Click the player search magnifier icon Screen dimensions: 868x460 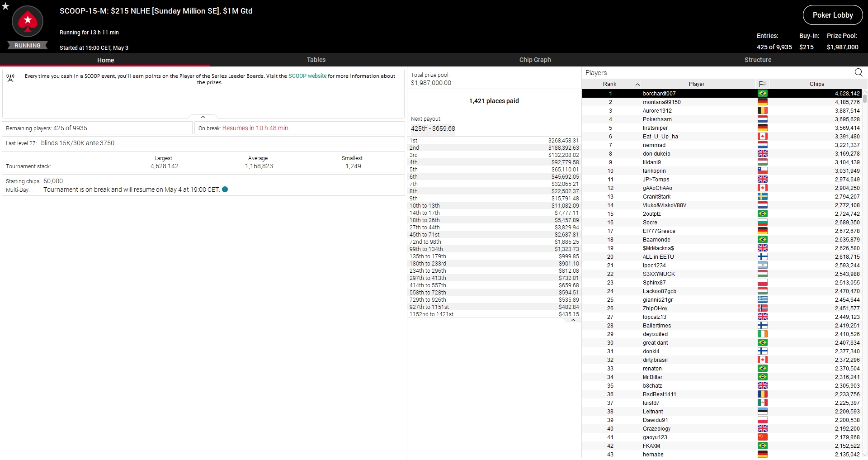coord(858,72)
